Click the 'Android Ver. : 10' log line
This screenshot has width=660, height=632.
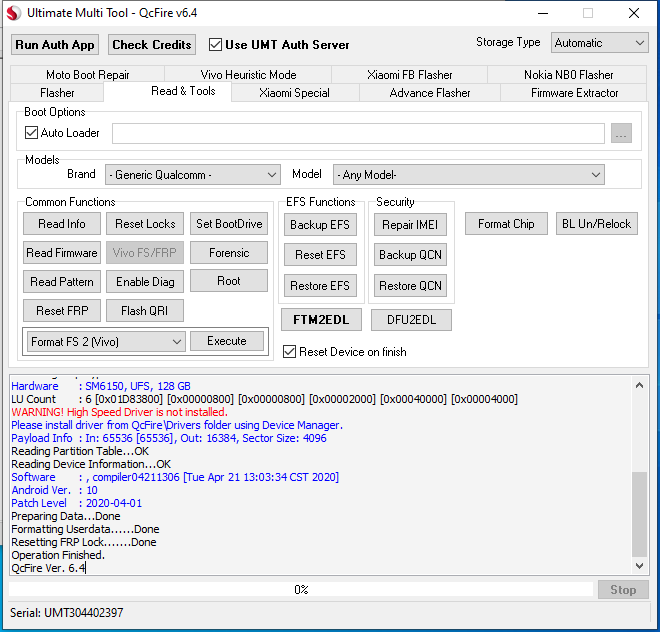[x=54, y=490]
